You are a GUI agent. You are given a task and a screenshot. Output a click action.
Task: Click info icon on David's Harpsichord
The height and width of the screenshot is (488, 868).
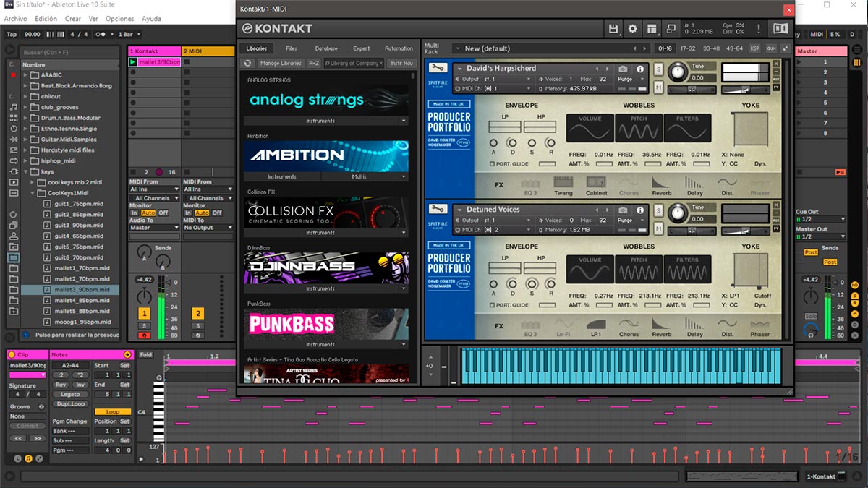tap(639, 69)
